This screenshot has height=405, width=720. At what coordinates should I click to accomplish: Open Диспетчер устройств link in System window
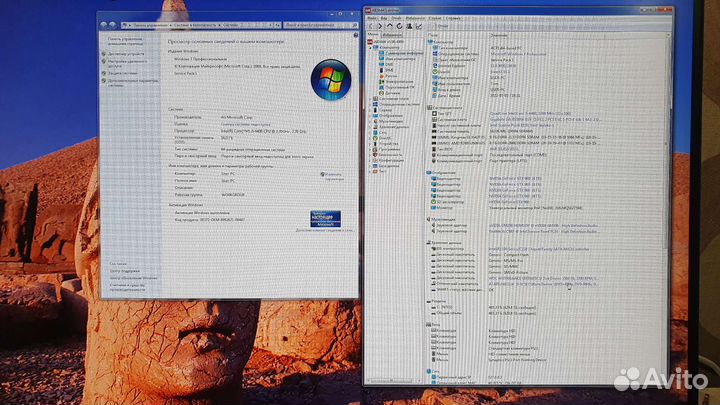126,54
